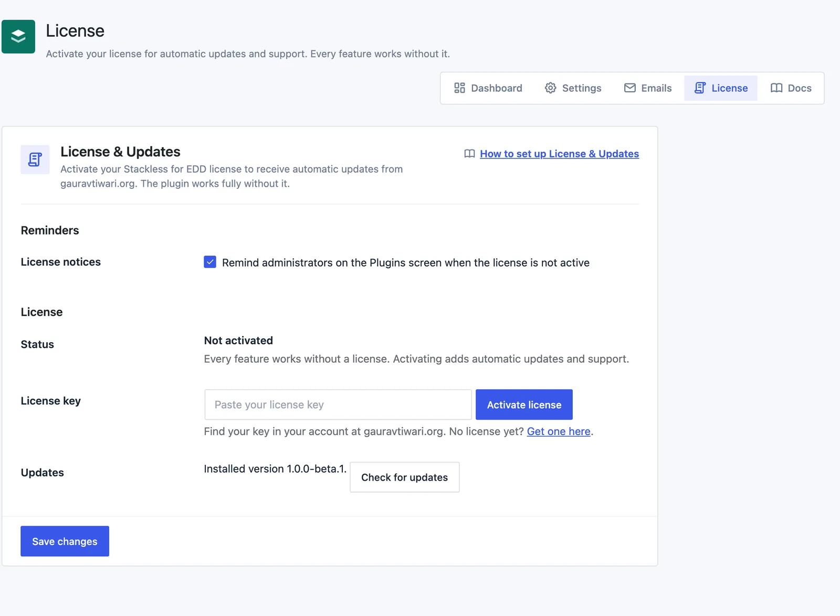Click the Dashboard grid icon
840x616 pixels.
click(x=459, y=88)
